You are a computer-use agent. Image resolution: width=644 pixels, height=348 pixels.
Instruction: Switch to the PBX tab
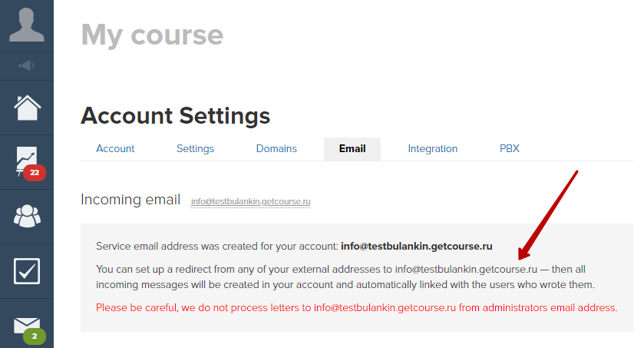tap(509, 149)
